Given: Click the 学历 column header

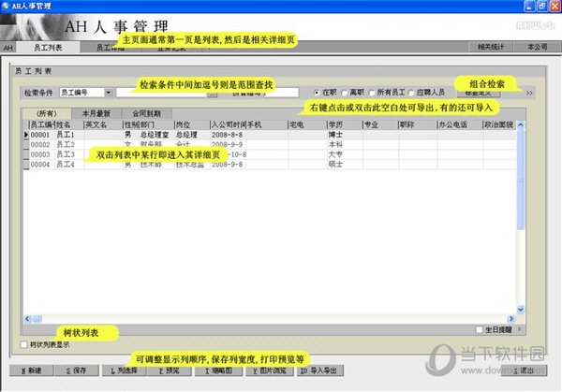Looking at the screenshot, I should pyautogui.click(x=345, y=125).
